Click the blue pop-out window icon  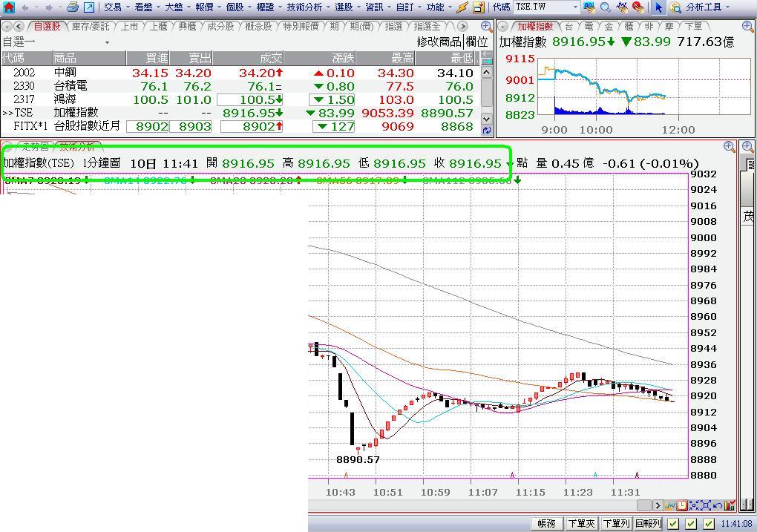click(89, 7)
